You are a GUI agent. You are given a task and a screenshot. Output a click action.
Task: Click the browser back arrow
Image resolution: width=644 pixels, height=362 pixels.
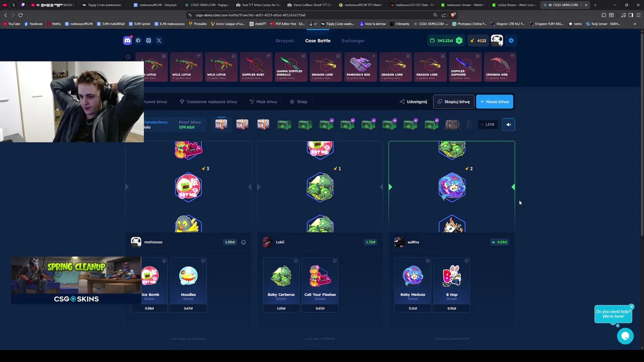coord(6,15)
